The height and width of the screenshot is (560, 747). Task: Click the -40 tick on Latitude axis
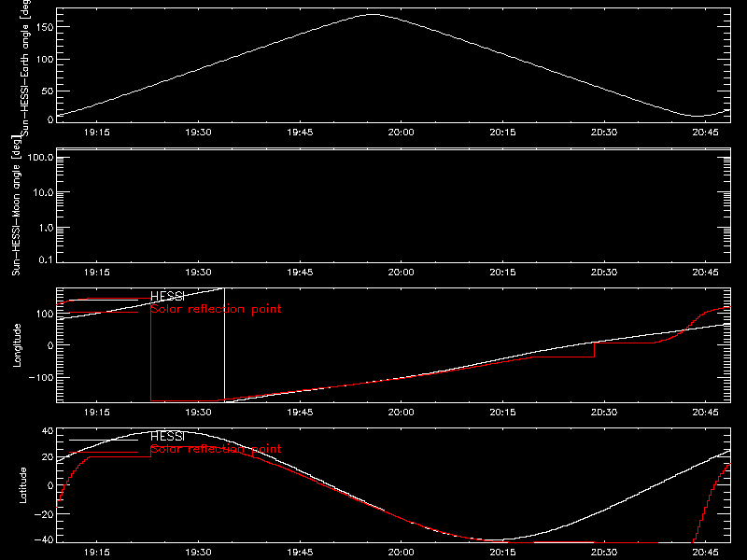(44, 540)
